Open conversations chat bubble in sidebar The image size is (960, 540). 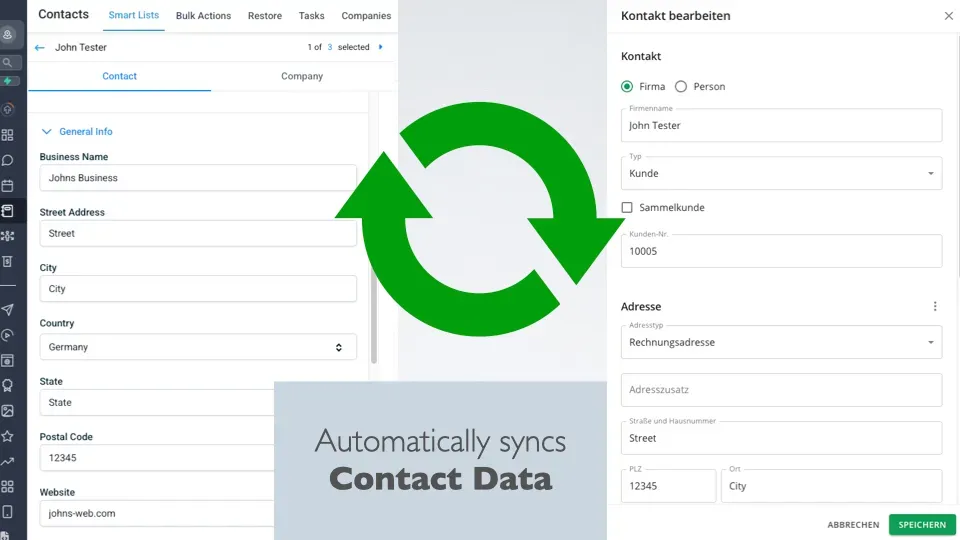[8, 160]
